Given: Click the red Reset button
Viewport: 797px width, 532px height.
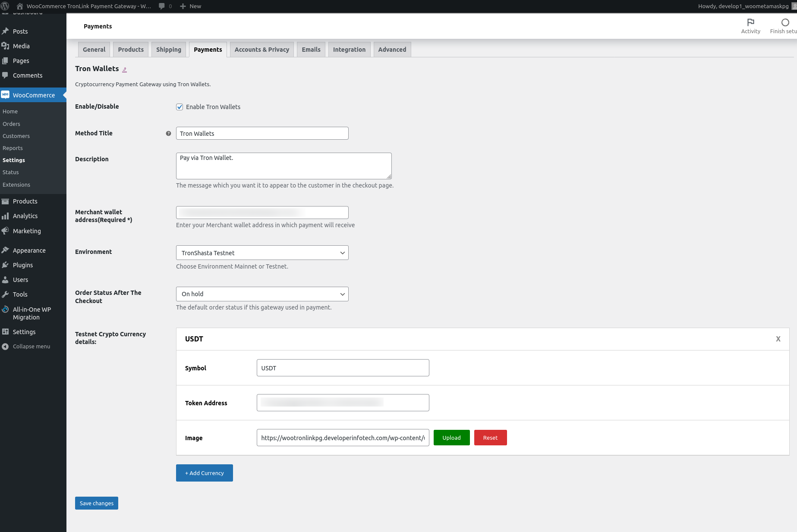Looking at the screenshot, I should [x=490, y=438].
